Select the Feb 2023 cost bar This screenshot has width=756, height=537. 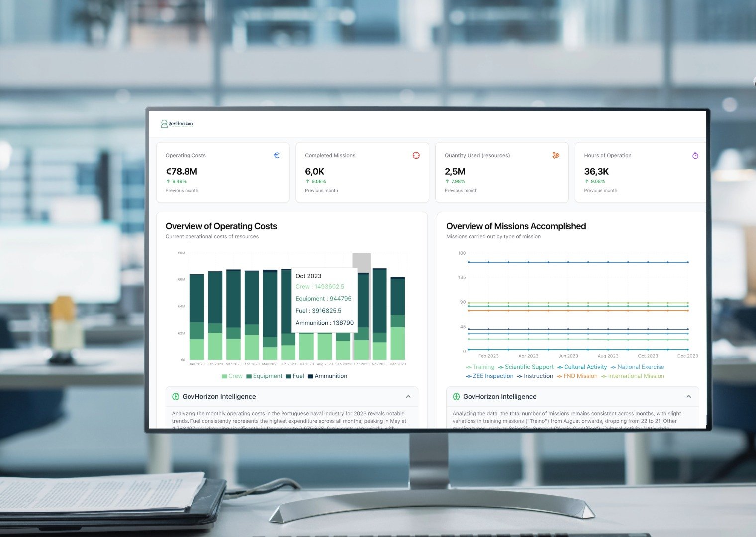(x=215, y=316)
